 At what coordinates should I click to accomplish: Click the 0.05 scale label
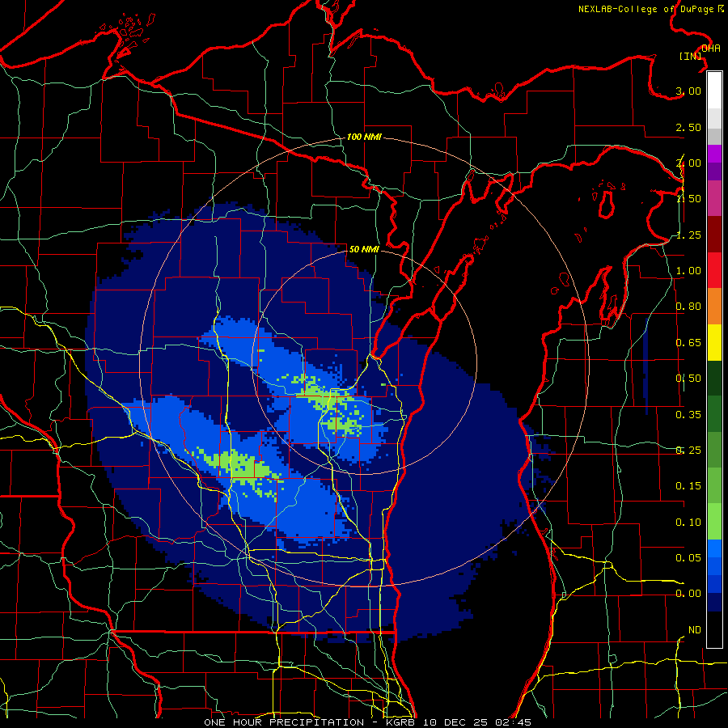pos(688,557)
